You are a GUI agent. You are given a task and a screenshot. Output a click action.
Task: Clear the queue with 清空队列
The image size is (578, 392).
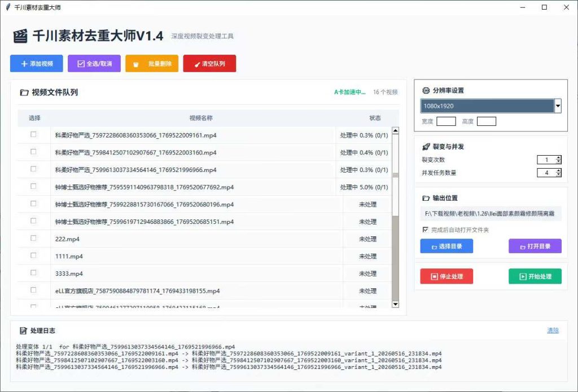coord(209,63)
